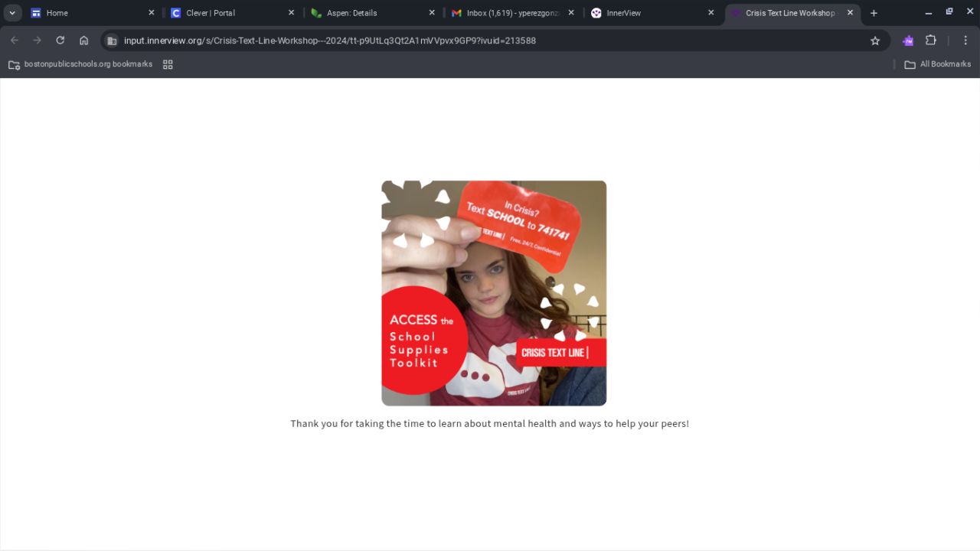Switch to the Gmail Inbox tab
The height and width of the screenshot is (551, 980).
point(513,13)
